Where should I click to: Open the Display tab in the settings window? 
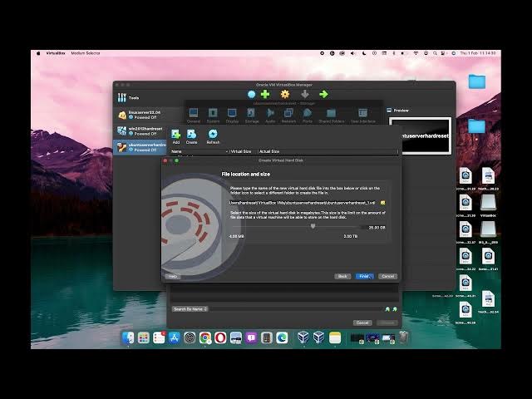pyautogui.click(x=232, y=116)
